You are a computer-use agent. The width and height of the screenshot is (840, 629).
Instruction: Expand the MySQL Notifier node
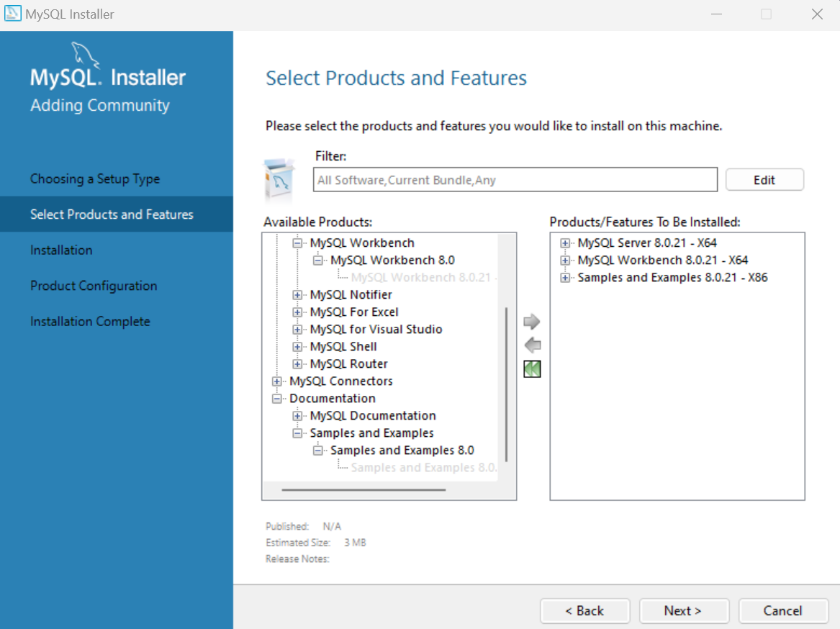pos(297,295)
